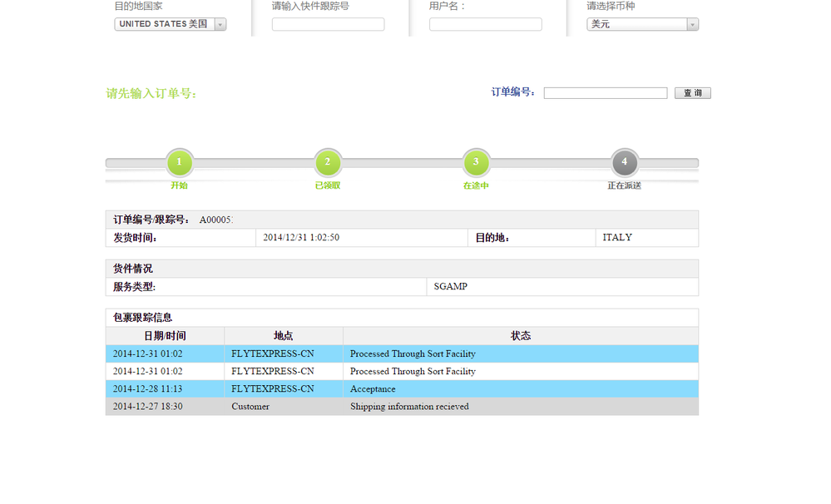Select step 1 开始 circle
831x504 pixels.
179,162
